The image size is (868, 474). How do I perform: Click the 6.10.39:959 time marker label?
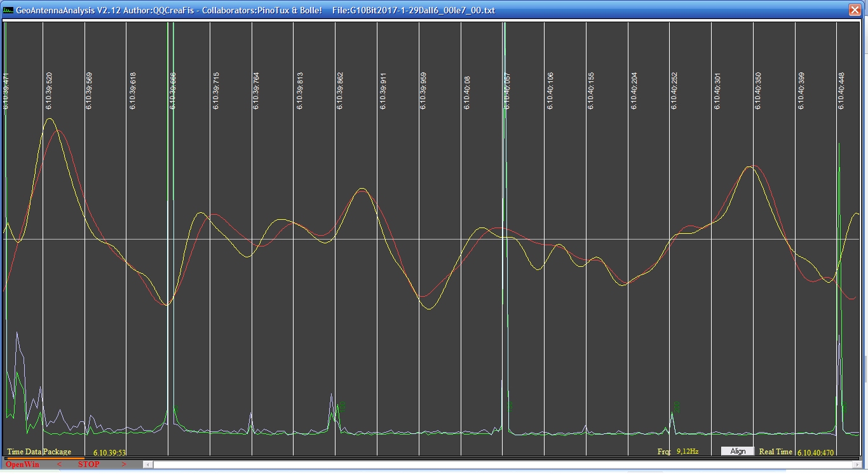click(423, 91)
